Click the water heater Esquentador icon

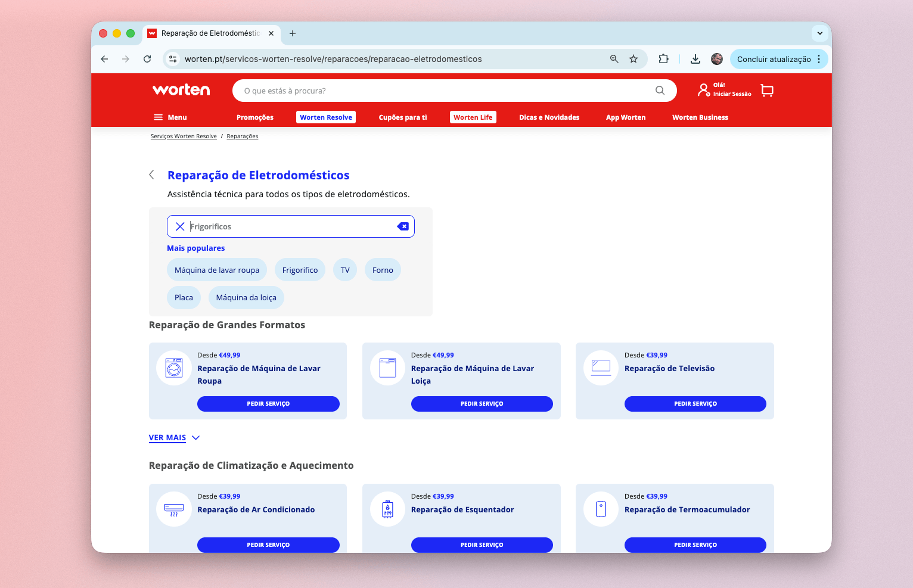click(387, 509)
